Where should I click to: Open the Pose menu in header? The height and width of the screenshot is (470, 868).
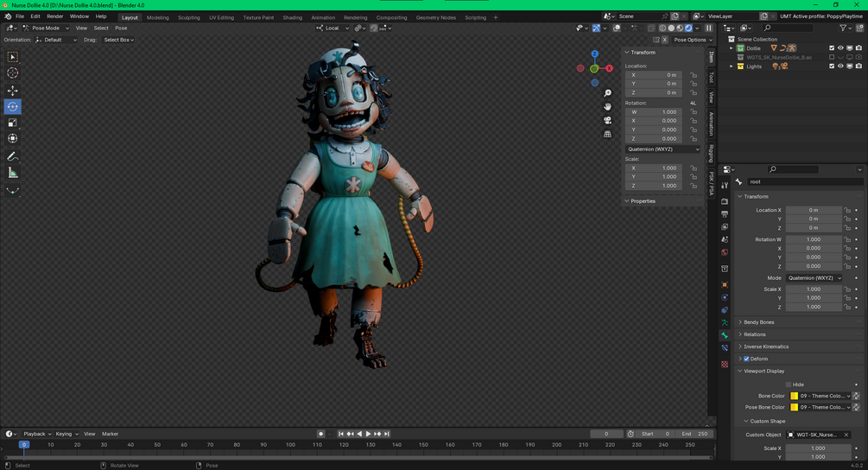tap(121, 29)
